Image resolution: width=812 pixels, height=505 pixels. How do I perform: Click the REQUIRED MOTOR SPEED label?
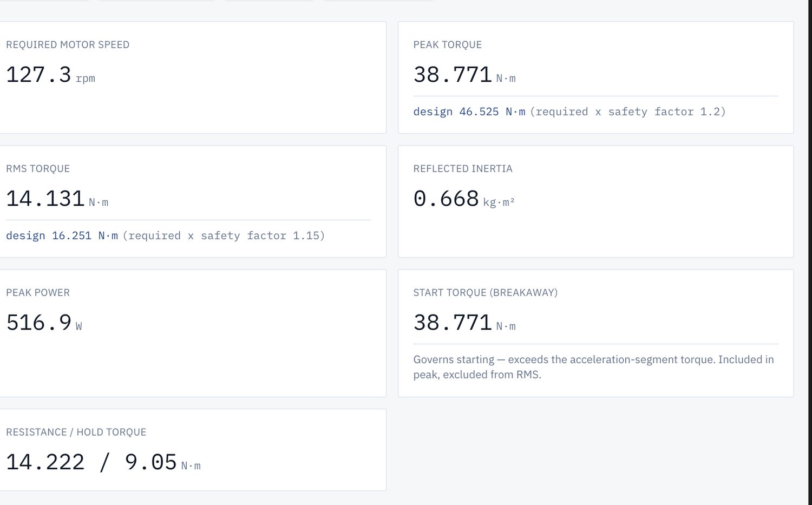[68, 45]
